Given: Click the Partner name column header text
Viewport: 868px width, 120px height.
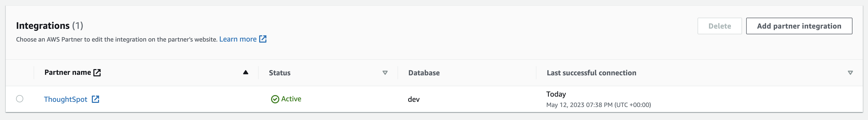Looking at the screenshot, I should [x=68, y=72].
